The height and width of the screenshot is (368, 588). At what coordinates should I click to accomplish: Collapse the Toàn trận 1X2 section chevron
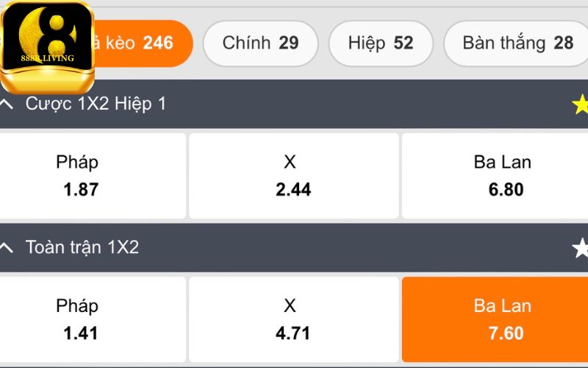click(7, 248)
